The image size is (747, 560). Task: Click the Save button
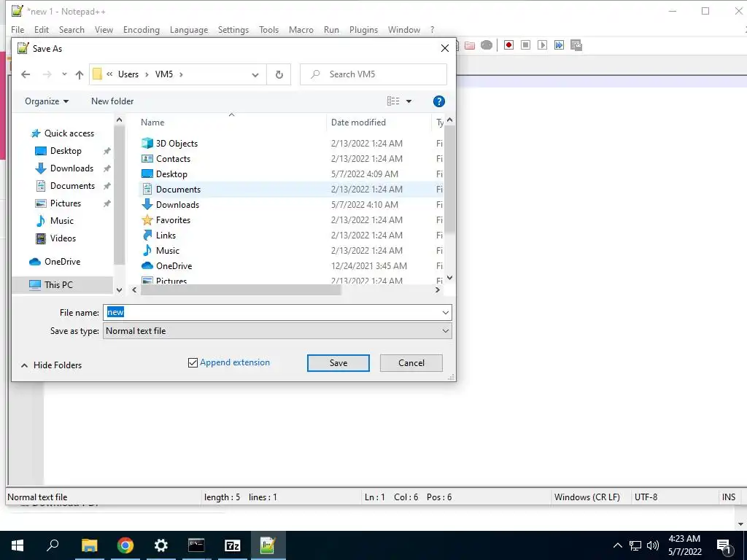pyautogui.click(x=338, y=363)
